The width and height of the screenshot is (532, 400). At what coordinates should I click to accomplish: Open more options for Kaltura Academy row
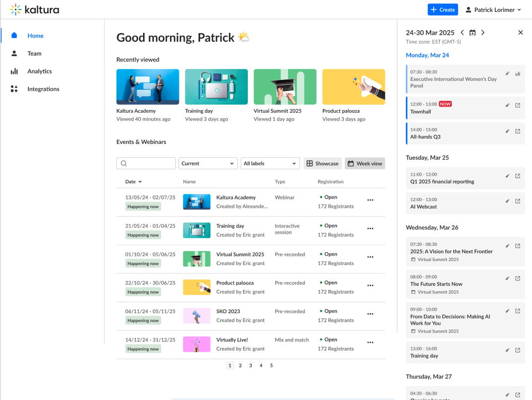tap(370, 200)
